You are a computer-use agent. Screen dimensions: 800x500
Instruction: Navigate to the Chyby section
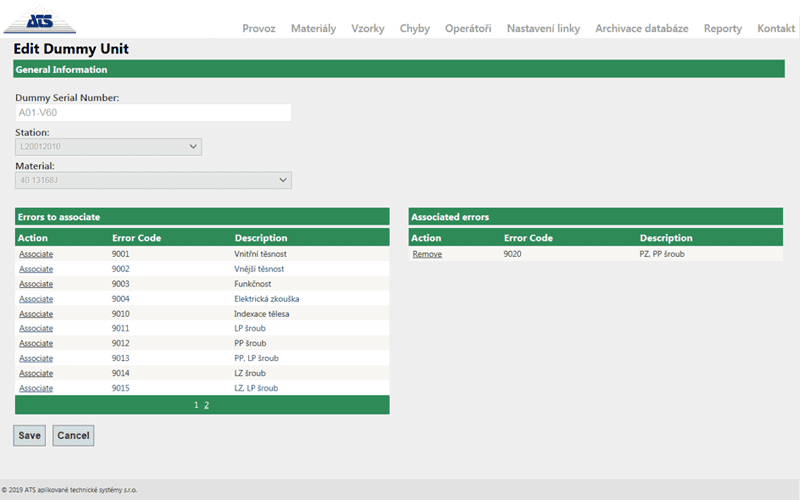(x=414, y=28)
